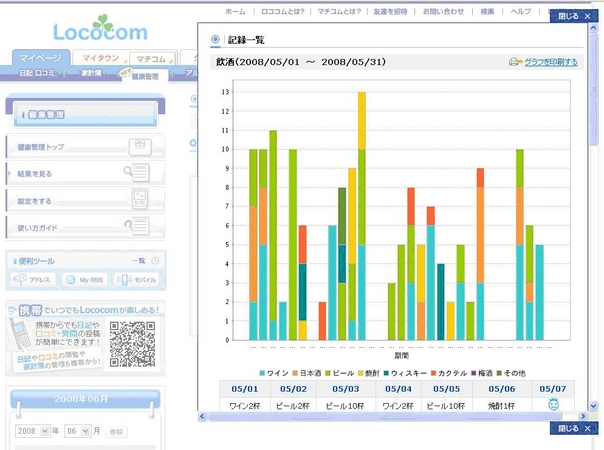Click the QR code image
Screen dimensions: 604x450
132,344
